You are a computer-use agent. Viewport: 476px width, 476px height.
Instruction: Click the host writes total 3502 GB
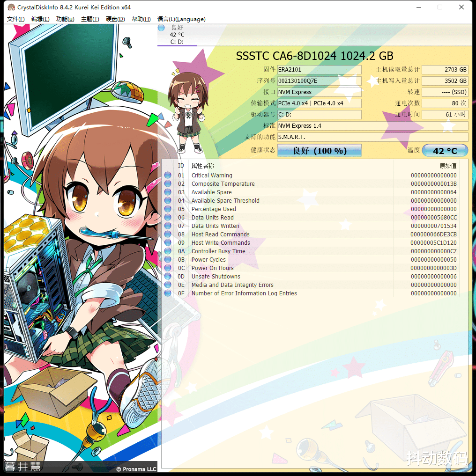click(445, 81)
